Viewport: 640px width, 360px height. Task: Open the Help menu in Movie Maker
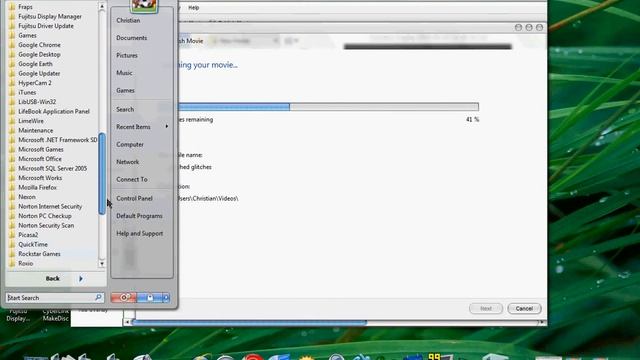[x=193, y=8]
